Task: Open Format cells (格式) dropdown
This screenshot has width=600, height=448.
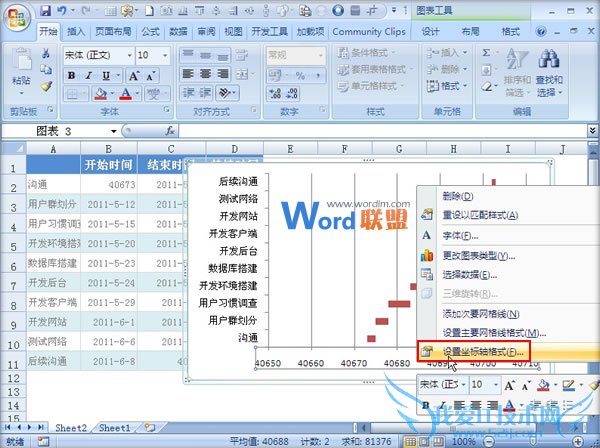Action: [447, 86]
